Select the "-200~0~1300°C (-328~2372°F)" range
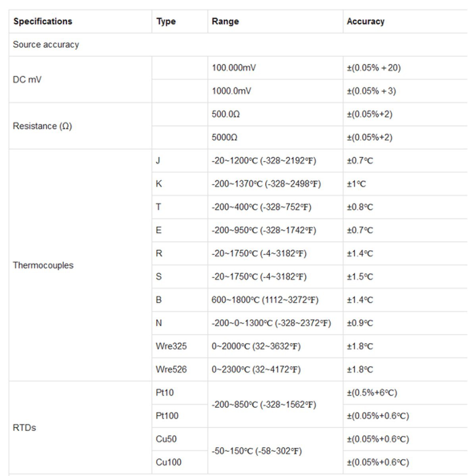The width and height of the screenshot is (468, 476). [272, 323]
